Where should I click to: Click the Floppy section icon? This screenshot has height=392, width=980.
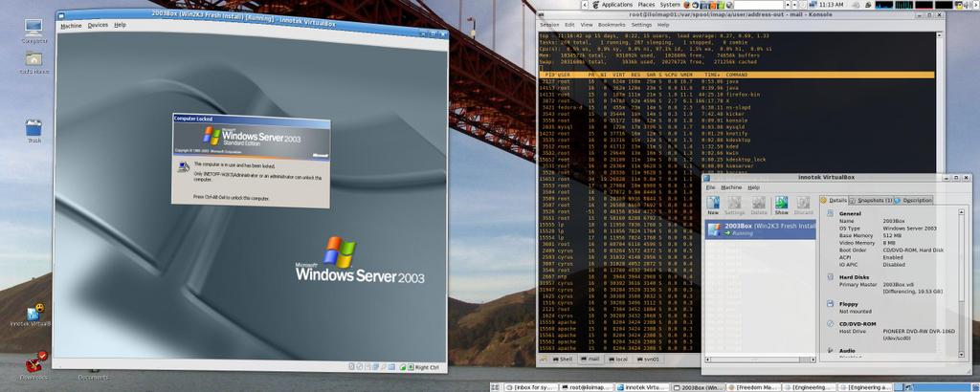(x=830, y=304)
